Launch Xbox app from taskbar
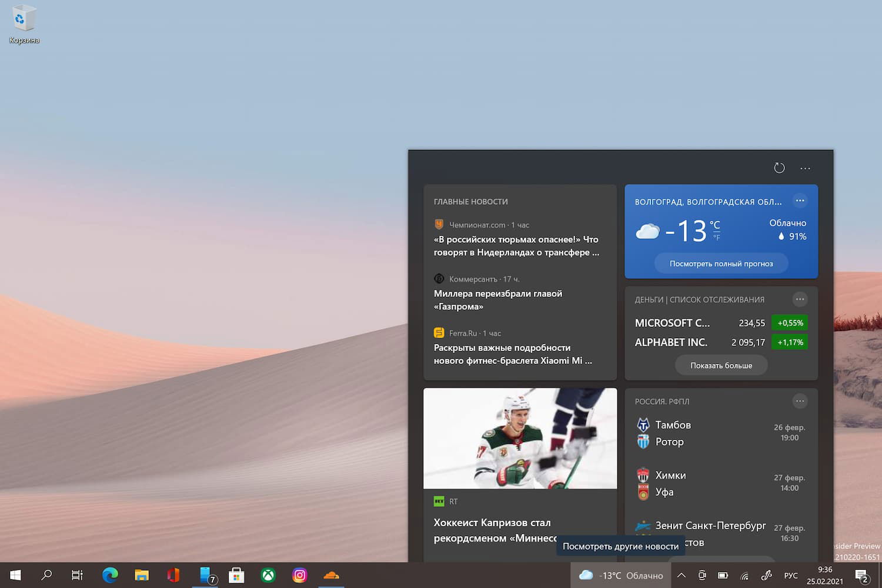Image resolution: width=882 pixels, height=588 pixels. [268, 575]
